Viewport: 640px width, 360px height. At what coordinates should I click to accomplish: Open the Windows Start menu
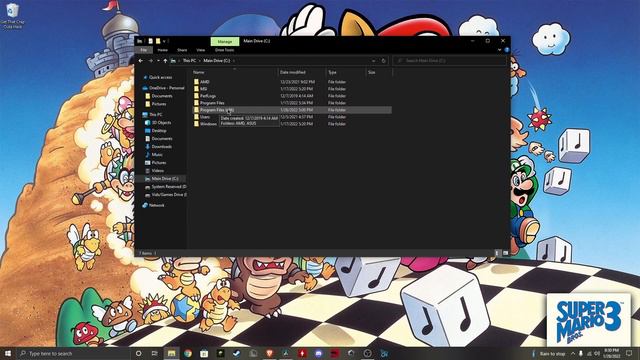coord(8,353)
